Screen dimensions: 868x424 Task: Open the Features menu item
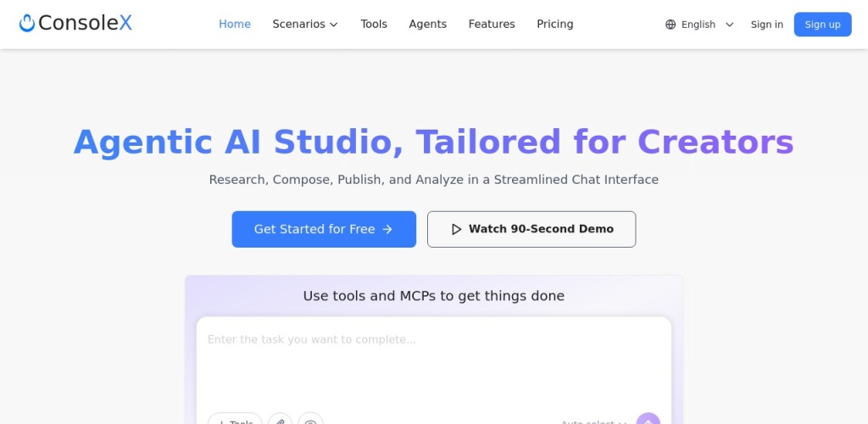[492, 24]
